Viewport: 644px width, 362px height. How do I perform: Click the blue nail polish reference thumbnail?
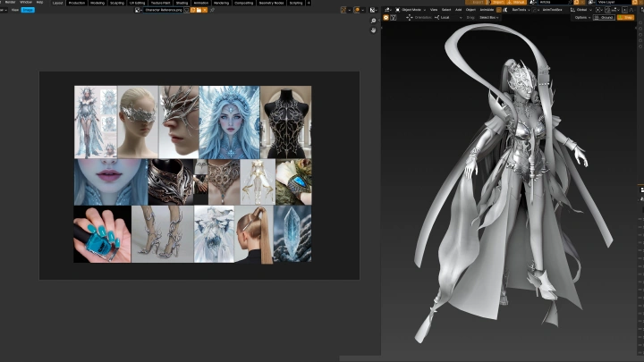point(102,234)
